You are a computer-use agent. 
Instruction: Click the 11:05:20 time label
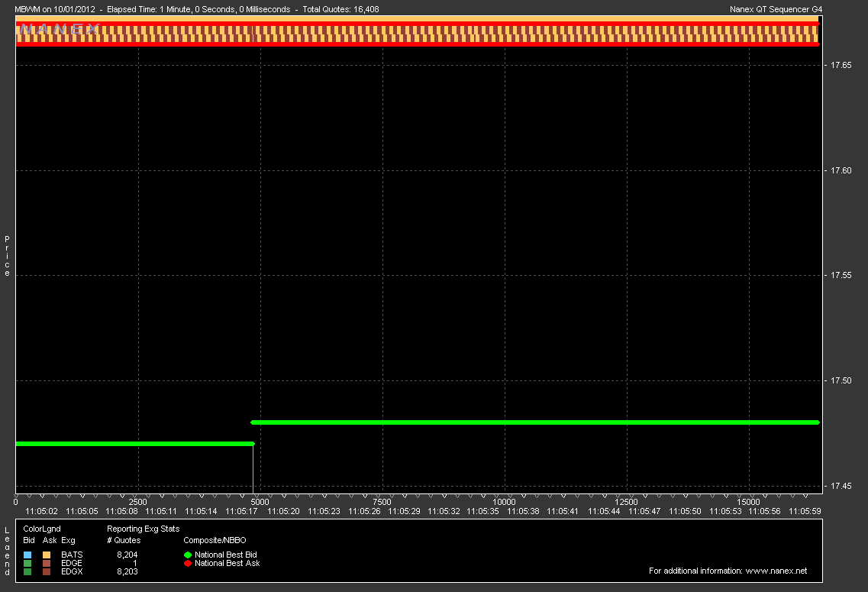coord(283,511)
